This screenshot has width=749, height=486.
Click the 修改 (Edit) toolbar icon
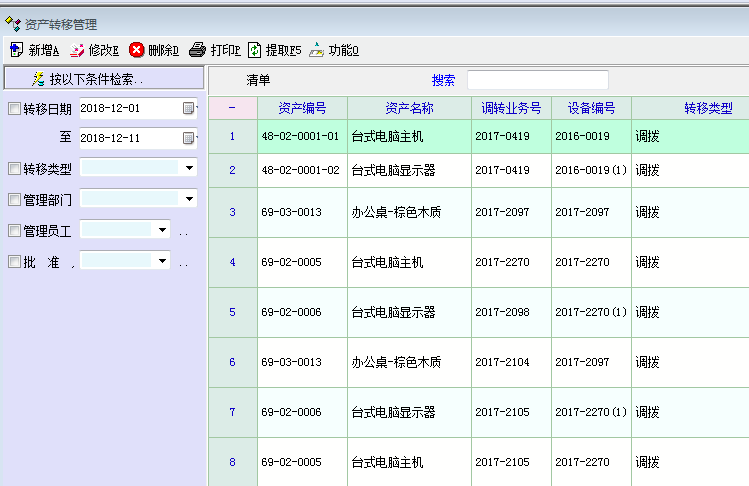point(77,50)
